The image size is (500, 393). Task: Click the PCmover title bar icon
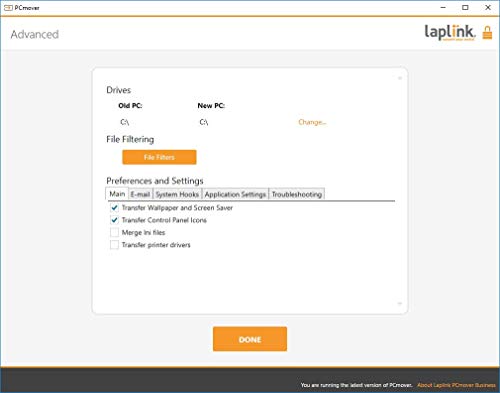coord(8,7)
